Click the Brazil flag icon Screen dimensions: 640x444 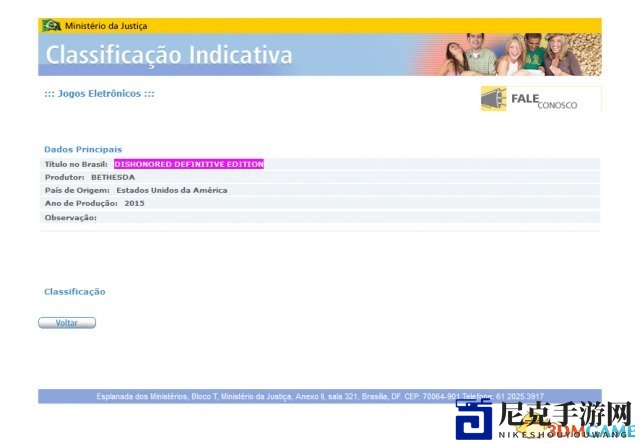click(51, 26)
